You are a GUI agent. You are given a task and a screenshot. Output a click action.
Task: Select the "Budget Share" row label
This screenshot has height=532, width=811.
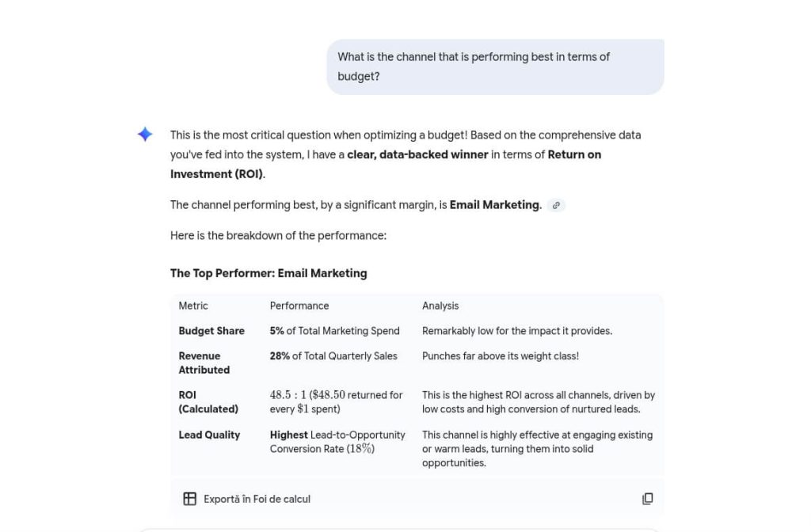(x=211, y=331)
